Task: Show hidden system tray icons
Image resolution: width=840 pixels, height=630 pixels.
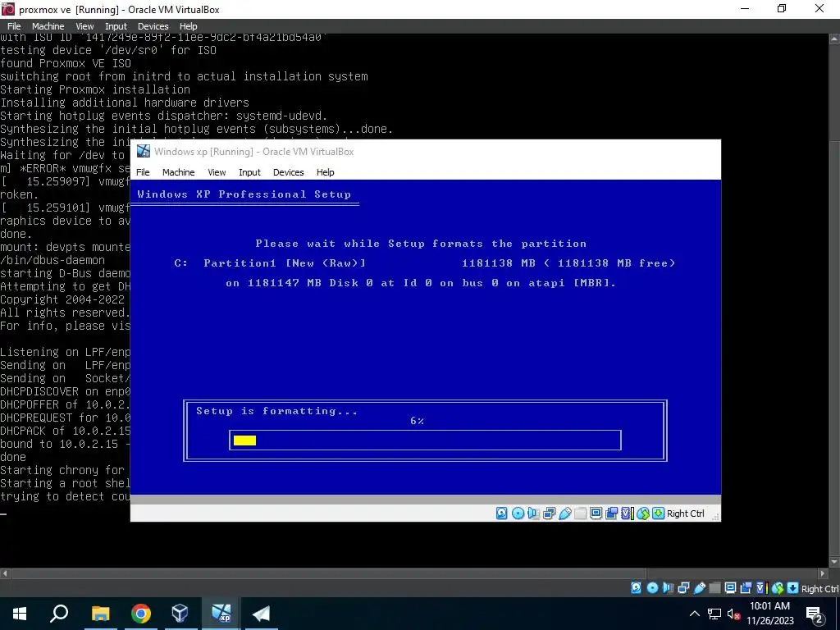Action: (x=694, y=614)
